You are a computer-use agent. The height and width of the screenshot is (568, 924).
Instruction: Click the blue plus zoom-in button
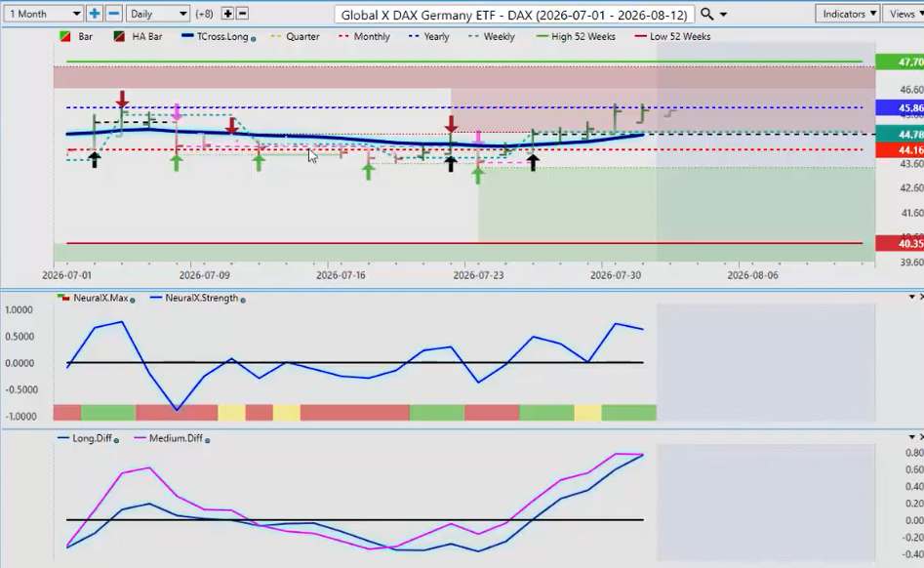coord(95,14)
